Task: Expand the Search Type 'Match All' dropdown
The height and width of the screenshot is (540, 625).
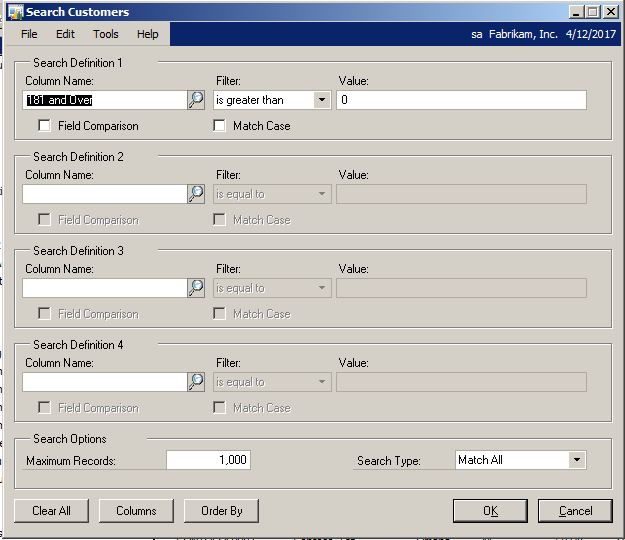Action: point(577,460)
